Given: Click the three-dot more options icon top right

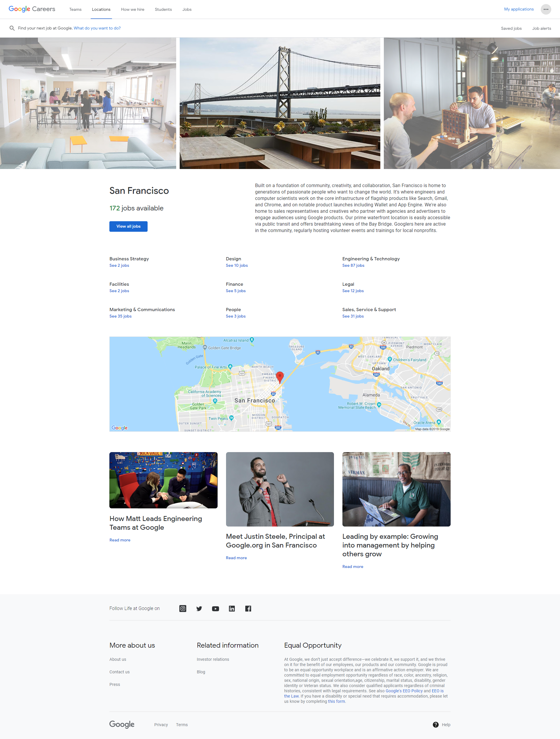Looking at the screenshot, I should (546, 9).
